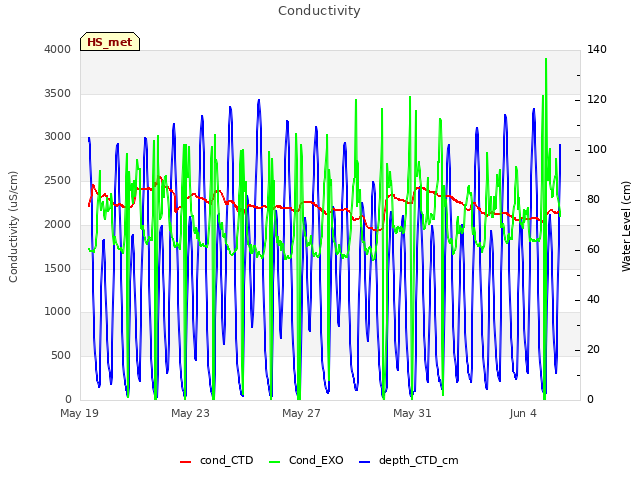Click the 60 right axis value
This screenshot has height=480, width=640.
(593, 249)
